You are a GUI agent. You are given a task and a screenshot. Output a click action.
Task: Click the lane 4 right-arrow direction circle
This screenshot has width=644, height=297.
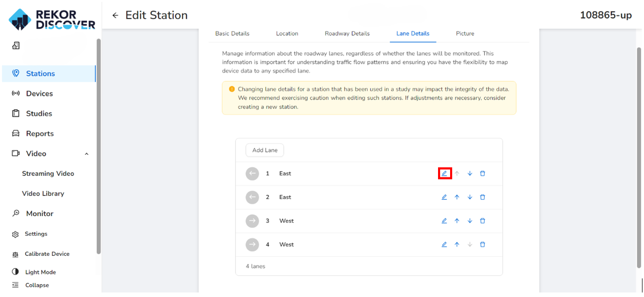[252, 244]
